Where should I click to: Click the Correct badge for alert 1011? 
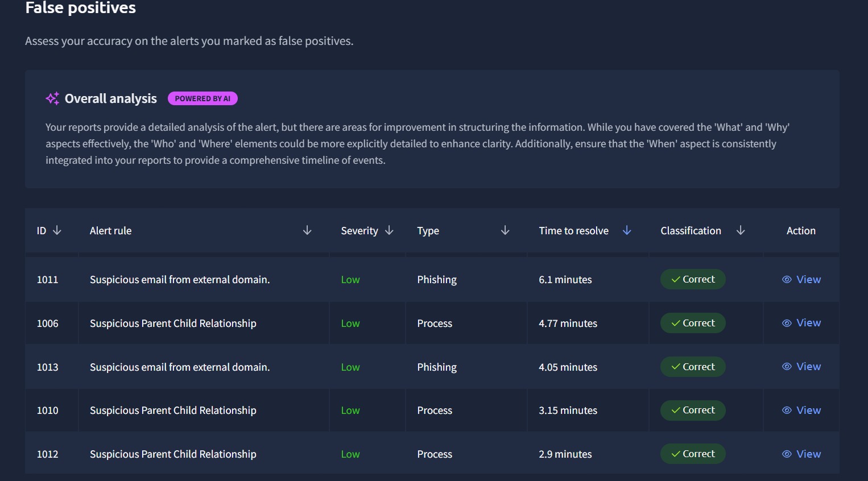[693, 279]
